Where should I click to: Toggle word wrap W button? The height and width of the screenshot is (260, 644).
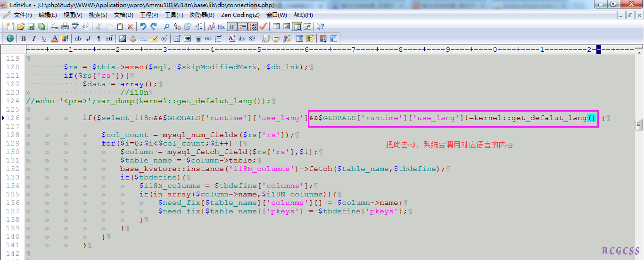[x=232, y=26]
